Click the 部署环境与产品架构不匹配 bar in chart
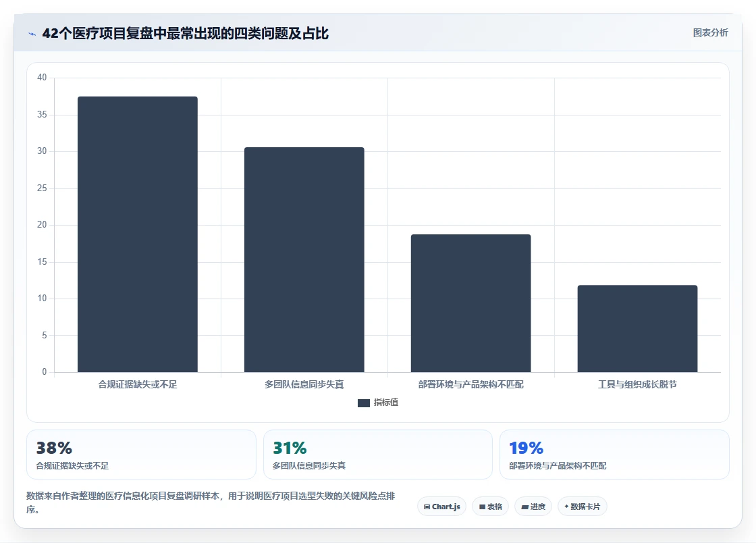The image size is (756, 543). [x=470, y=303]
